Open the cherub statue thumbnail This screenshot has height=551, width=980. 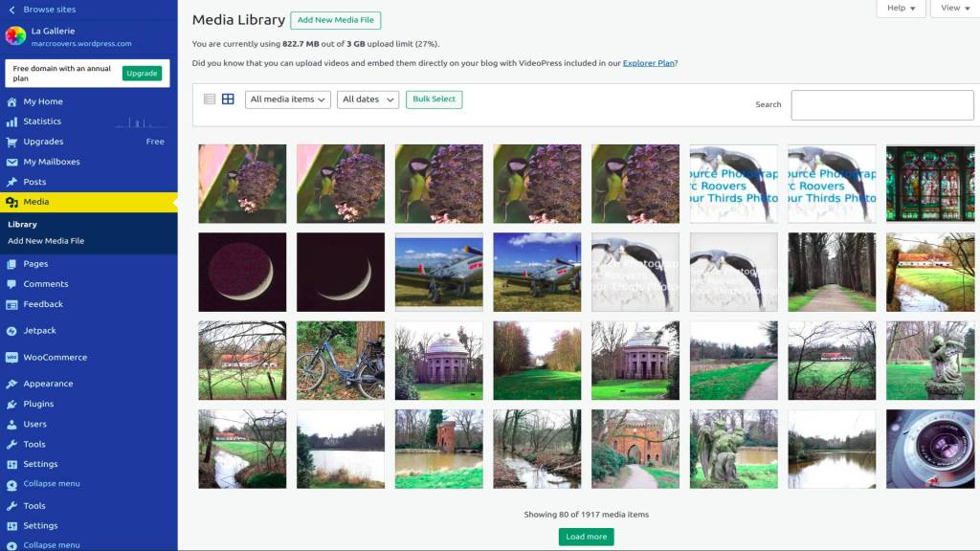pos(930,361)
